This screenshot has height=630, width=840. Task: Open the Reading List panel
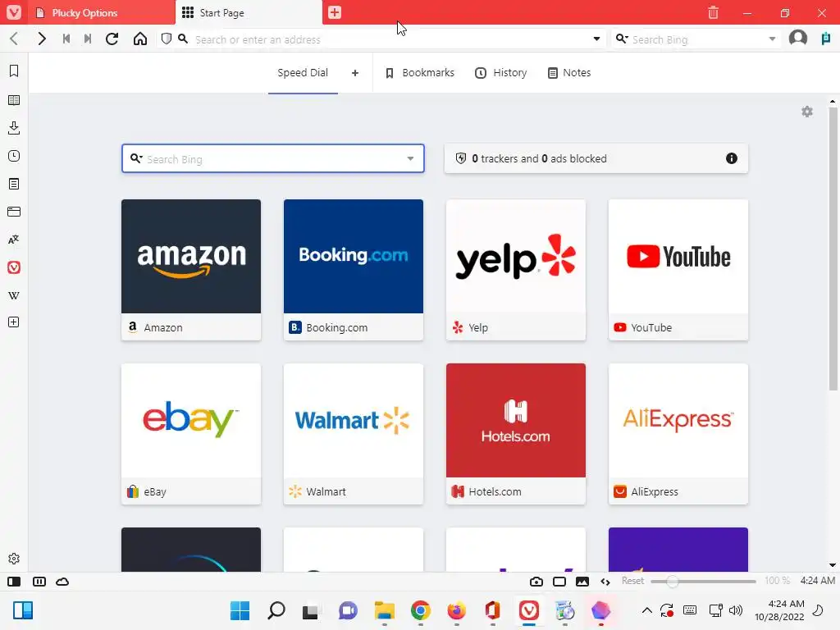(14, 100)
